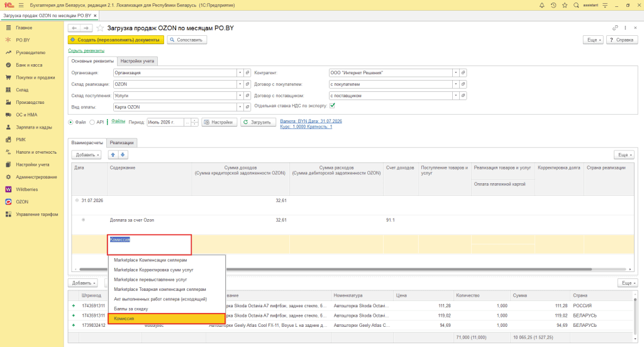644x347 pixels.
Task: Open the OZON section in sidebar
Action: (x=22, y=202)
